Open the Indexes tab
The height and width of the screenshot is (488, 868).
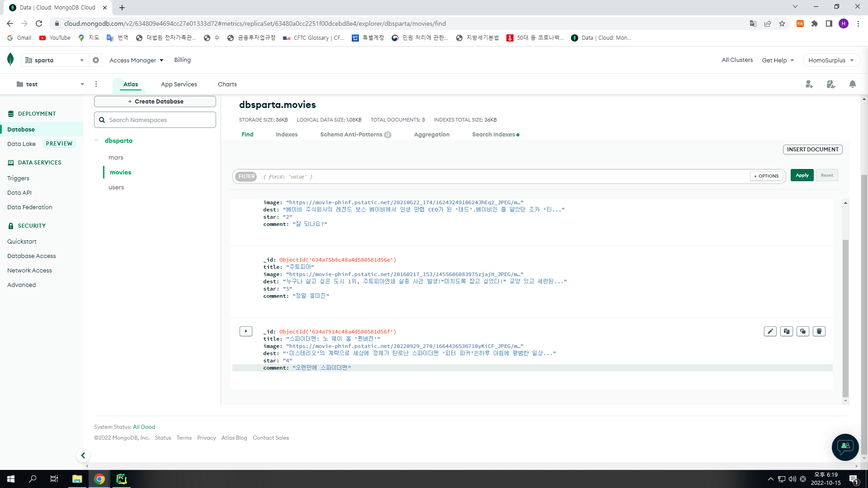pos(287,134)
